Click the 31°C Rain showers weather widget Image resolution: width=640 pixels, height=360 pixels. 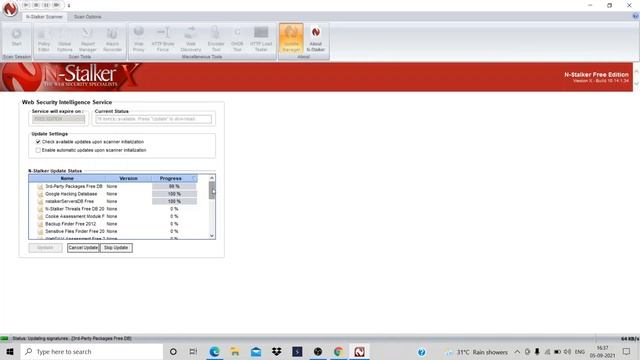(x=477, y=352)
